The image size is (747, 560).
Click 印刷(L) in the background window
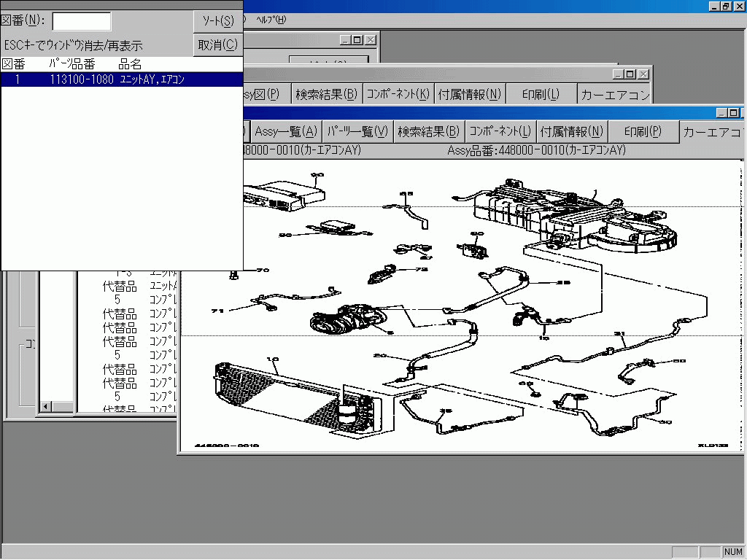pos(540,93)
